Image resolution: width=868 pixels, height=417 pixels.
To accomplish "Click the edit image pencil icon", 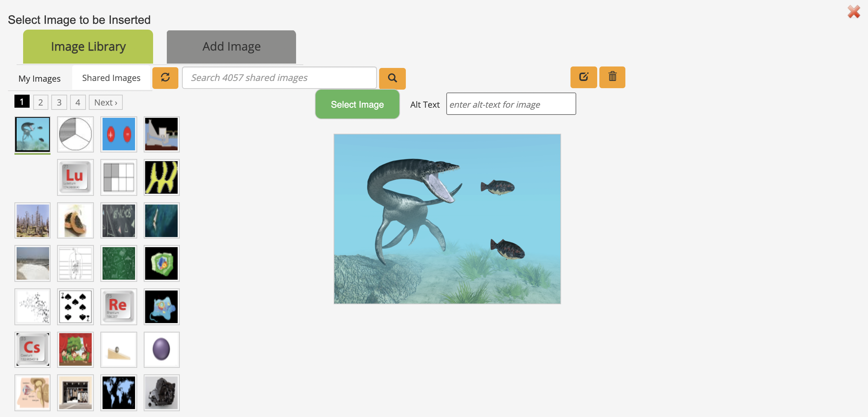I will coord(583,77).
